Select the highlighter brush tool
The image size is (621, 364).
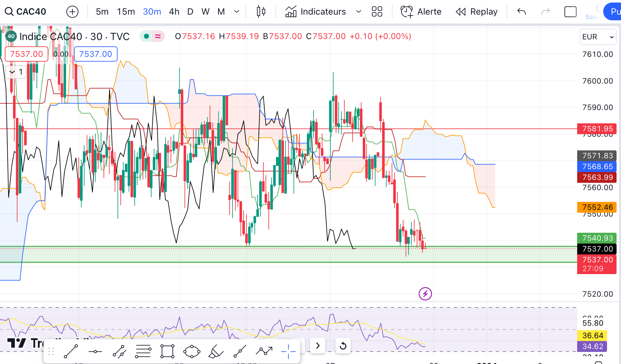[x=216, y=352]
